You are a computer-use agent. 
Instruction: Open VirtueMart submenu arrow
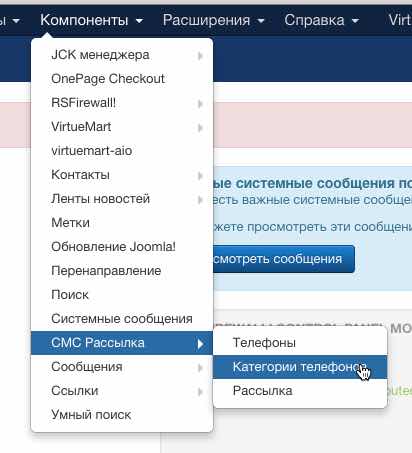(200, 128)
